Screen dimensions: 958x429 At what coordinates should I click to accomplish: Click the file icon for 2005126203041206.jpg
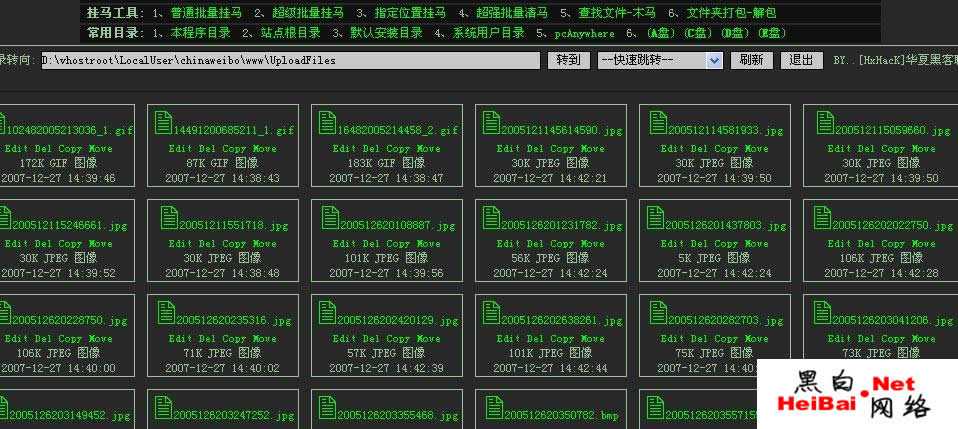pyautogui.click(x=822, y=312)
